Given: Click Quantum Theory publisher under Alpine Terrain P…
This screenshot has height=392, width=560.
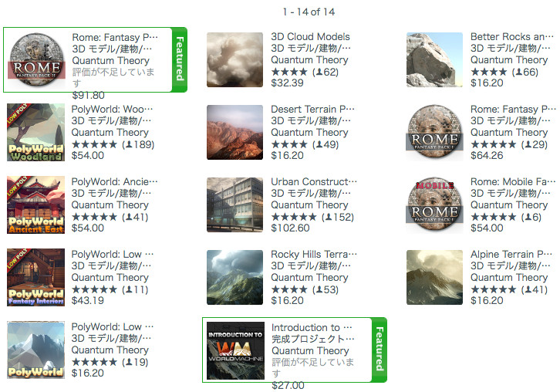Looking at the screenshot, I should (x=509, y=278).
